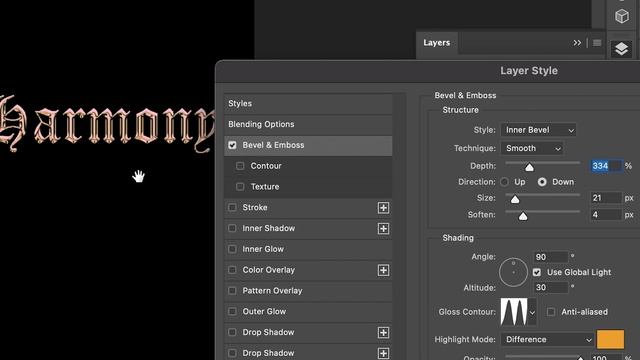The height and width of the screenshot is (360, 640).
Task: Open the Outer Glow settings
Action: pyautogui.click(x=308, y=311)
